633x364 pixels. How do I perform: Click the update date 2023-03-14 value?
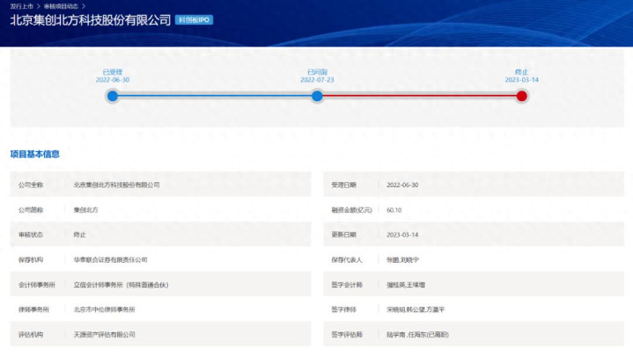pyautogui.click(x=402, y=235)
